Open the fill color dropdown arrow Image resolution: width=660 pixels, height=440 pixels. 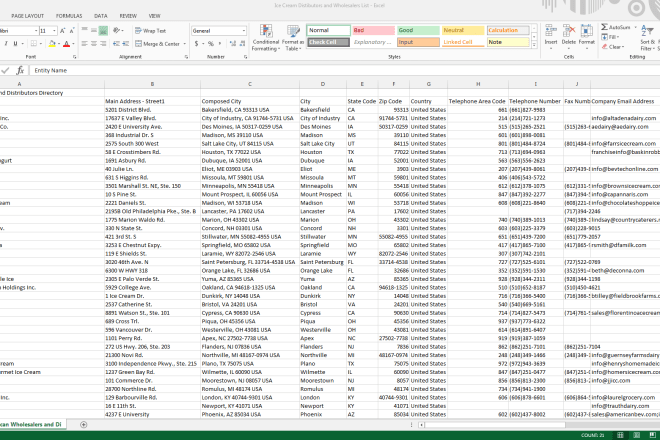(59, 44)
